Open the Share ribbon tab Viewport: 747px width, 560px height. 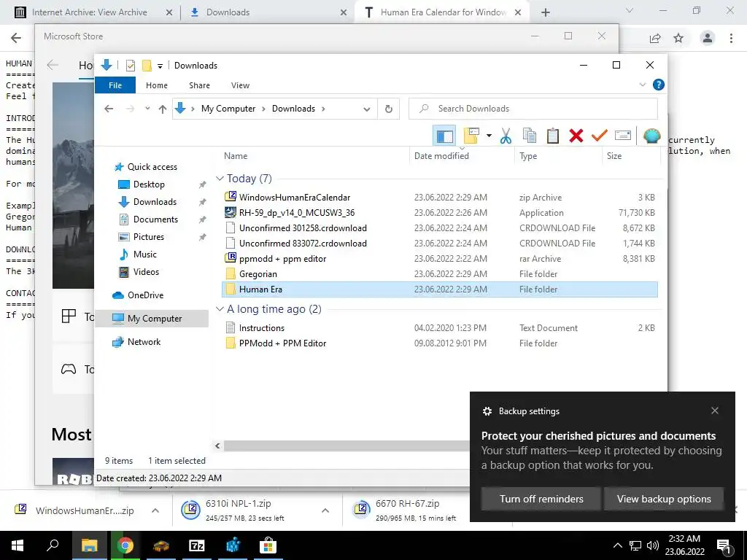tap(199, 85)
